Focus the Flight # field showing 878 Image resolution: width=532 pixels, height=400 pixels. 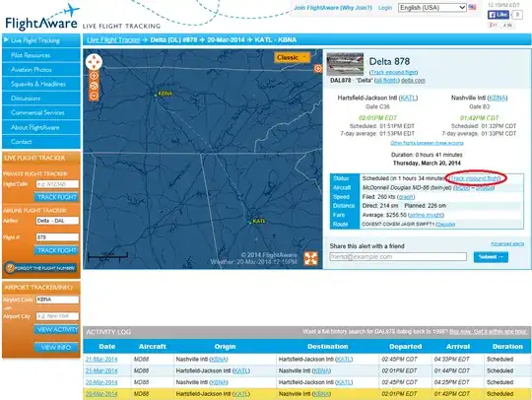(57, 237)
